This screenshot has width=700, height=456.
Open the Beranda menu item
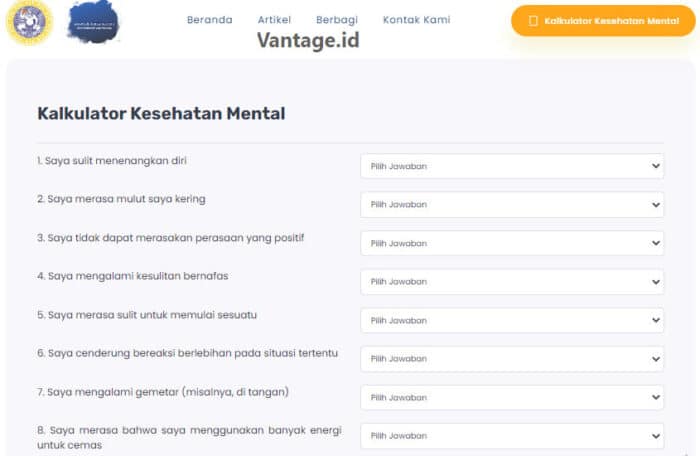tap(209, 20)
